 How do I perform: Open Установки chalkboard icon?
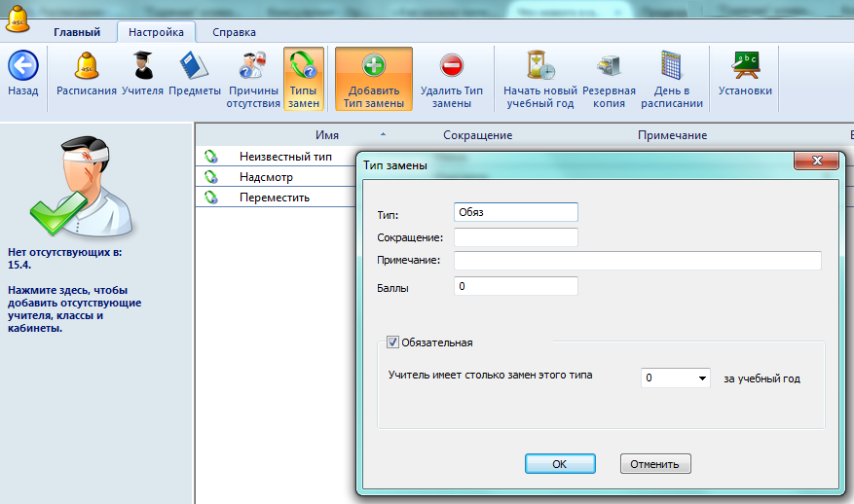pyautogui.click(x=745, y=66)
